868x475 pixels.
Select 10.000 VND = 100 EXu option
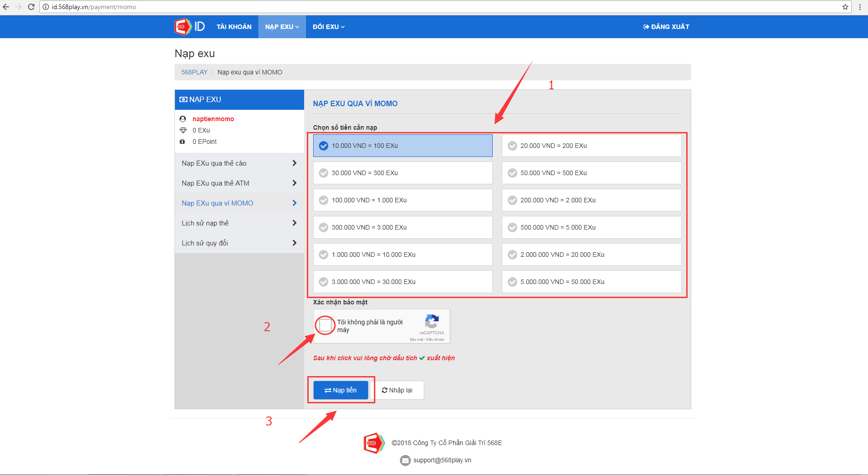coord(402,146)
